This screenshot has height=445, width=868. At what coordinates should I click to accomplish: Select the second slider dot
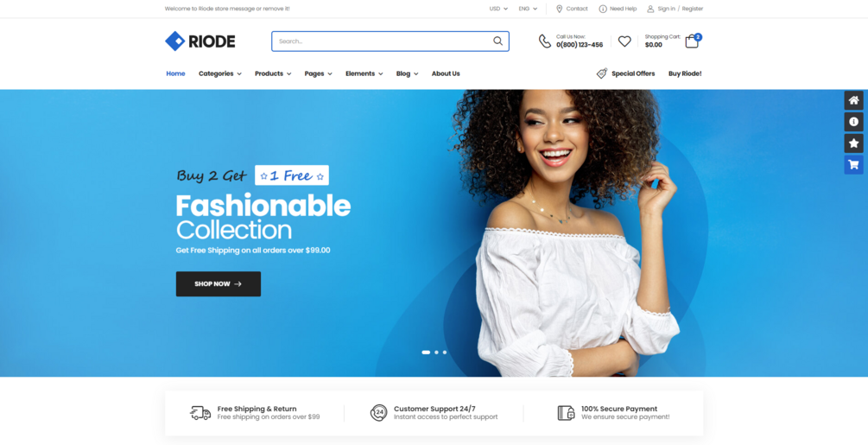click(x=436, y=352)
